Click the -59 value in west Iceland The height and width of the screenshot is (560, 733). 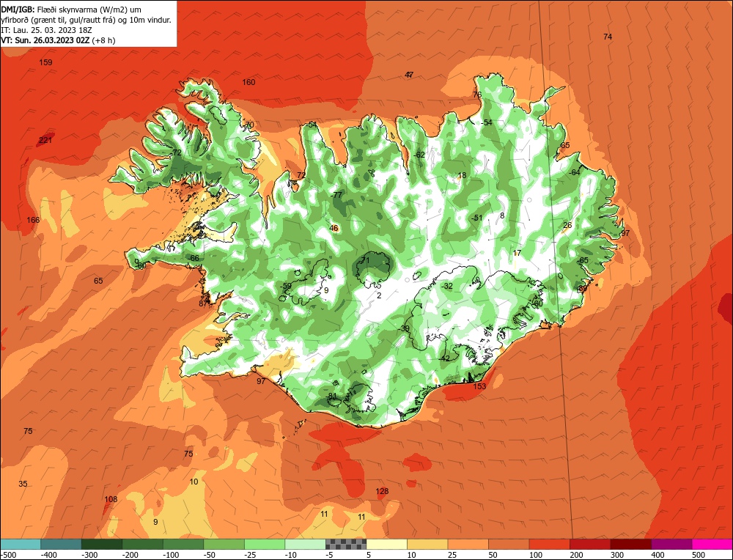tap(286, 286)
